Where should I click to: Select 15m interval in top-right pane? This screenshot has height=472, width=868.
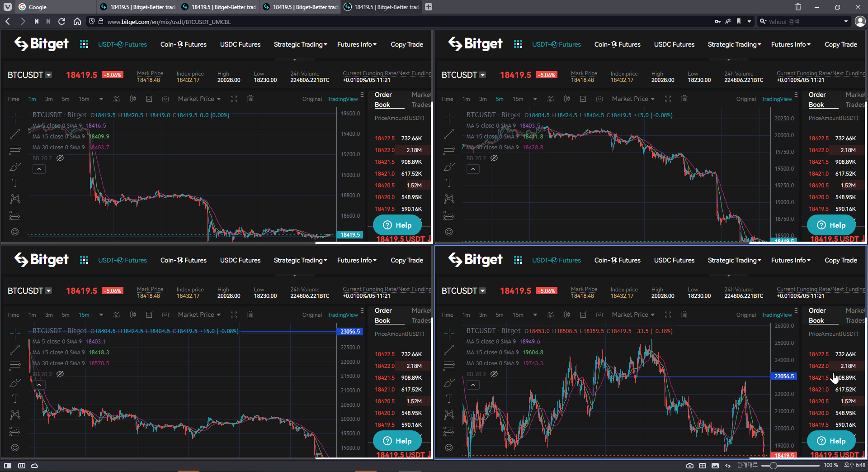[x=518, y=99]
